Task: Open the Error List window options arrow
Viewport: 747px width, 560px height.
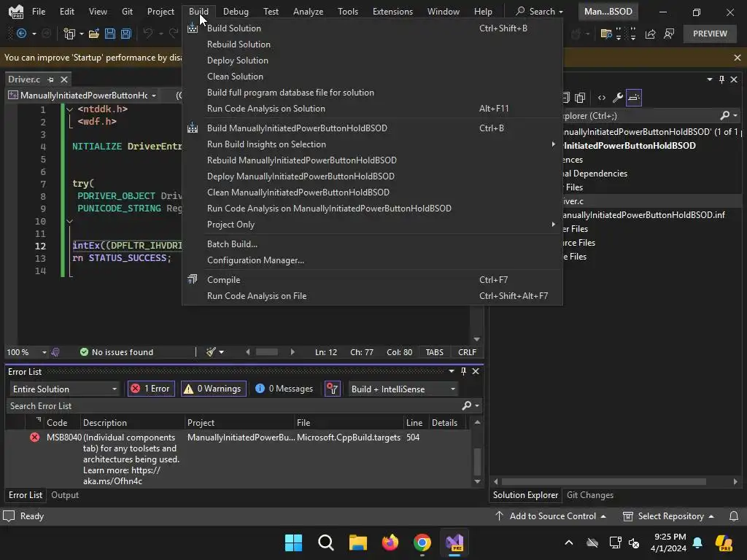Action: pos(451,371)
